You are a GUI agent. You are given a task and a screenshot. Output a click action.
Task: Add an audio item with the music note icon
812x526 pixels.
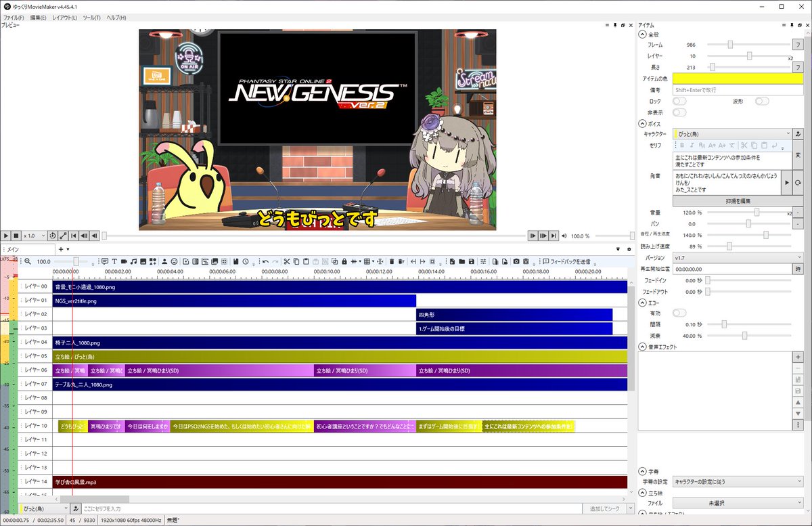(x=134, y=261)
